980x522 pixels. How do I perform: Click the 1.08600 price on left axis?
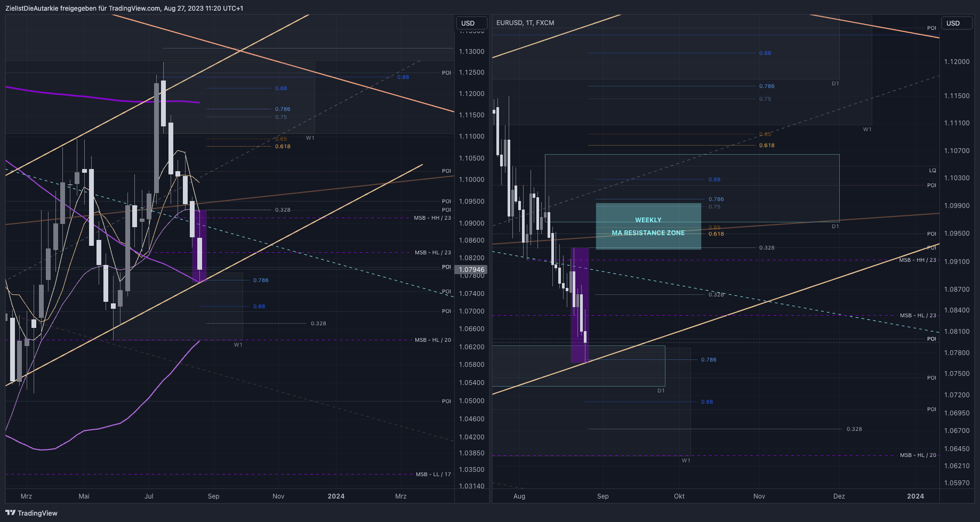472,240
